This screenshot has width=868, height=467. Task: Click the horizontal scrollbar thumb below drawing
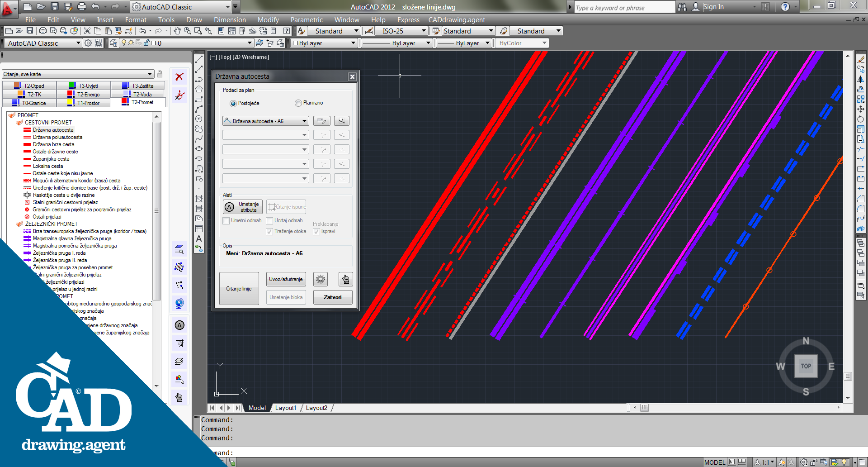[644, 408]
